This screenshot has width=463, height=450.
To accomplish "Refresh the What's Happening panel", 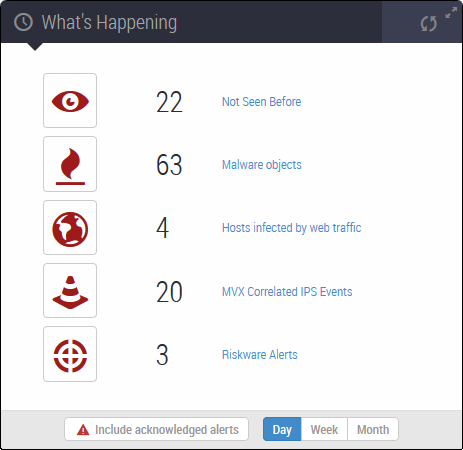I will 428,24.
